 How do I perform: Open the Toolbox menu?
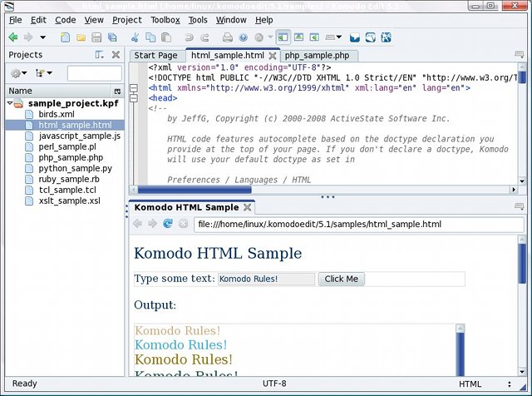click(165, 20)
